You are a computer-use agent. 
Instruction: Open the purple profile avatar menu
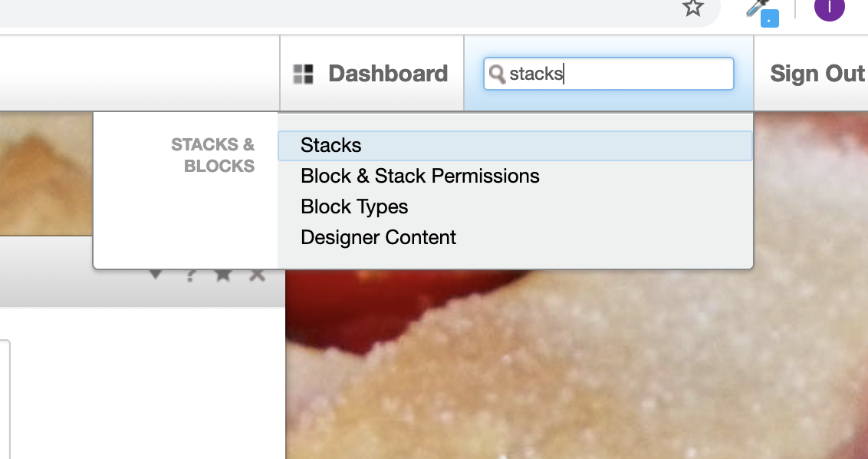829,8
